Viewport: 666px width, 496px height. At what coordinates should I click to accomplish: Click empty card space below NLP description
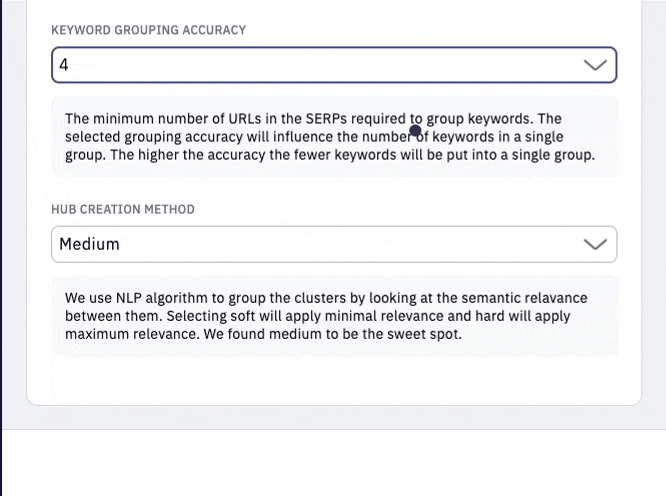(334, 380)
